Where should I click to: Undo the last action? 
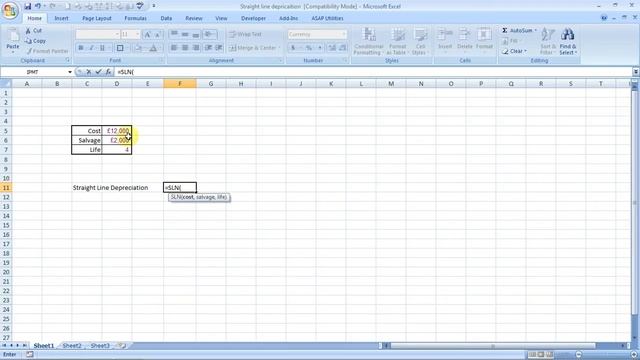(38, 6)
